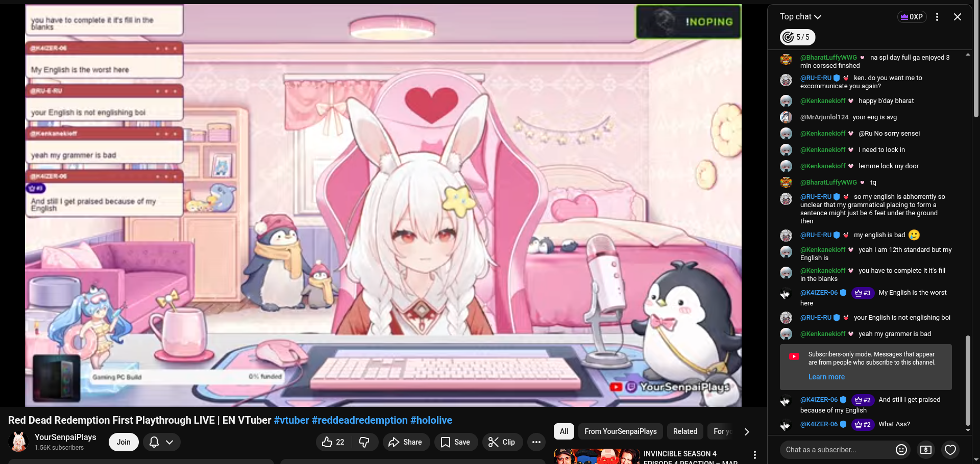The image size is (980, 464).
Task: Open the 5/5 chat goal indicator
Action: tap(797, 37)
